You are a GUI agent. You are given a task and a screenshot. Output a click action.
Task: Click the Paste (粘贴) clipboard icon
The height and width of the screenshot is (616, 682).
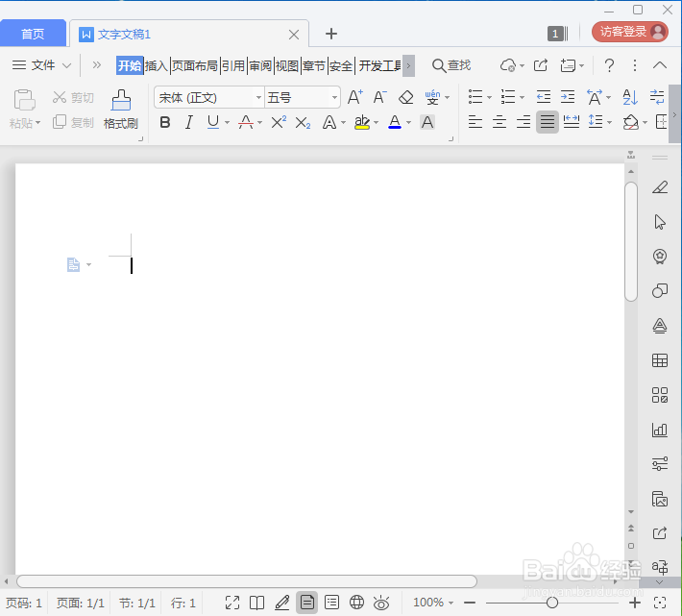coord(24,100)
